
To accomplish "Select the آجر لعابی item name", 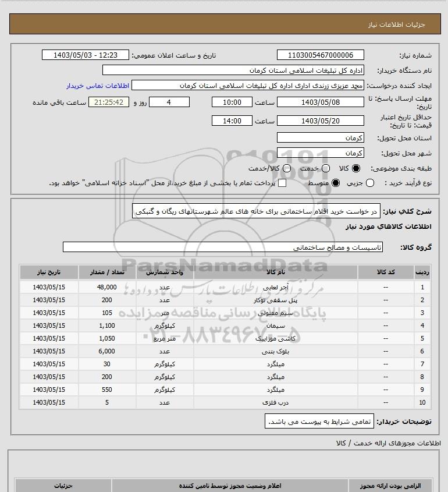I will tap(276, 288).
